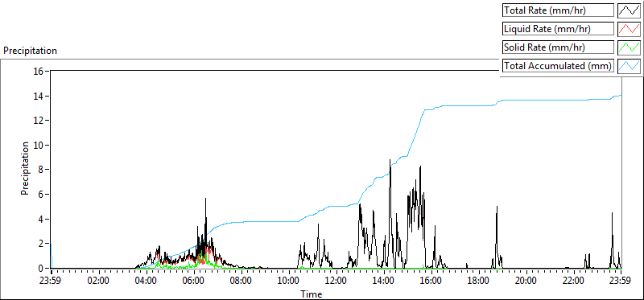Click the 0 value on the y-axis
Screen dimensions: 644x300
click(x=41, y=268)
